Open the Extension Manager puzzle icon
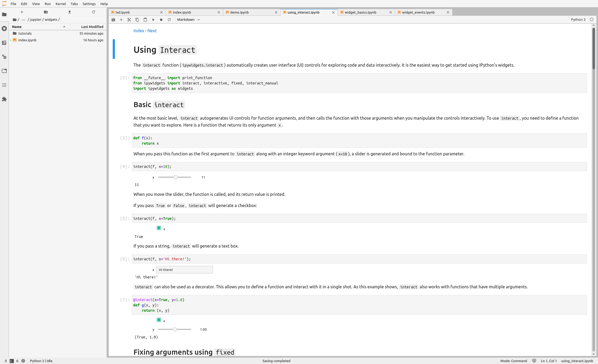The height and width of the screenshot is (364, 598). pos(4,99)
